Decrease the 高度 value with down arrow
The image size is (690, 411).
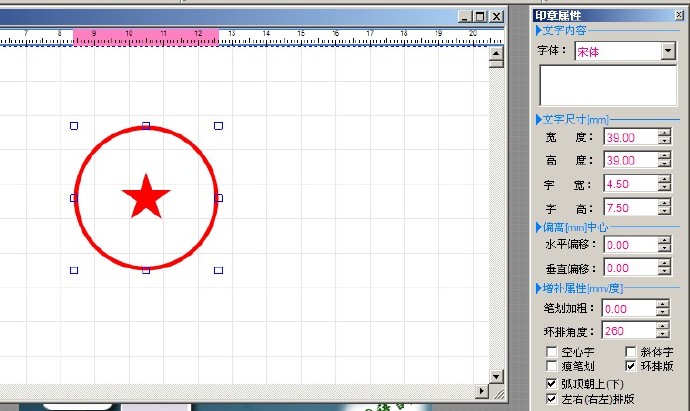(x=664, y=164)
